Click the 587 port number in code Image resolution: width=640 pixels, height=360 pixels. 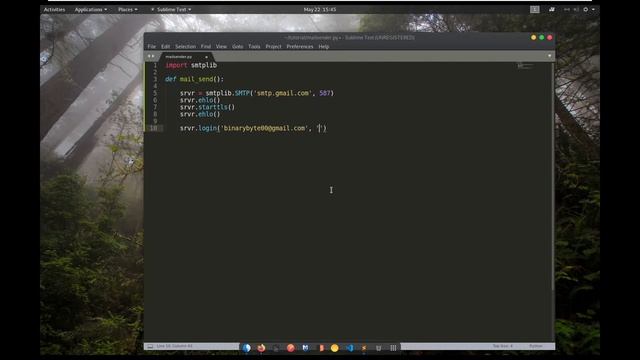pos(324,93)
